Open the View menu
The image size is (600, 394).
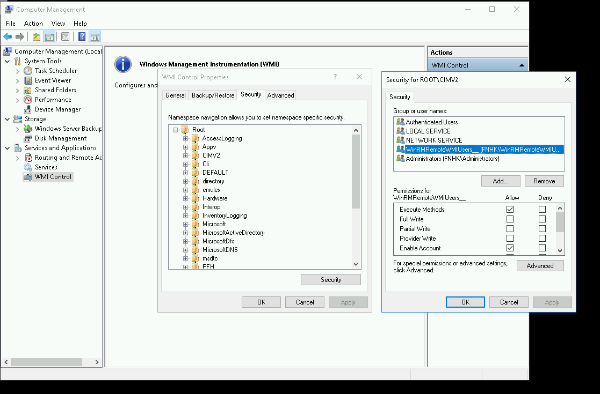click(x=58, y=23)
